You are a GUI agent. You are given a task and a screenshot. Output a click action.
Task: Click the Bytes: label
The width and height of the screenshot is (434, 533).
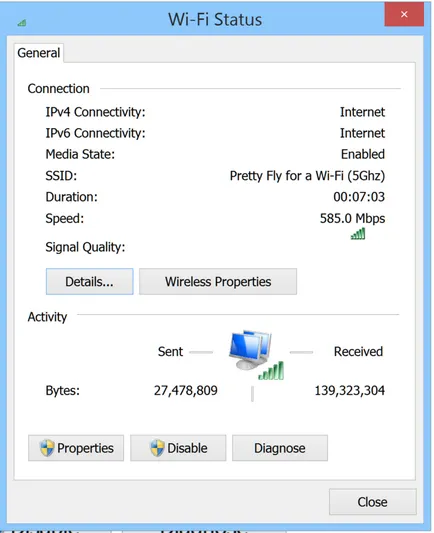pos(63,391)
